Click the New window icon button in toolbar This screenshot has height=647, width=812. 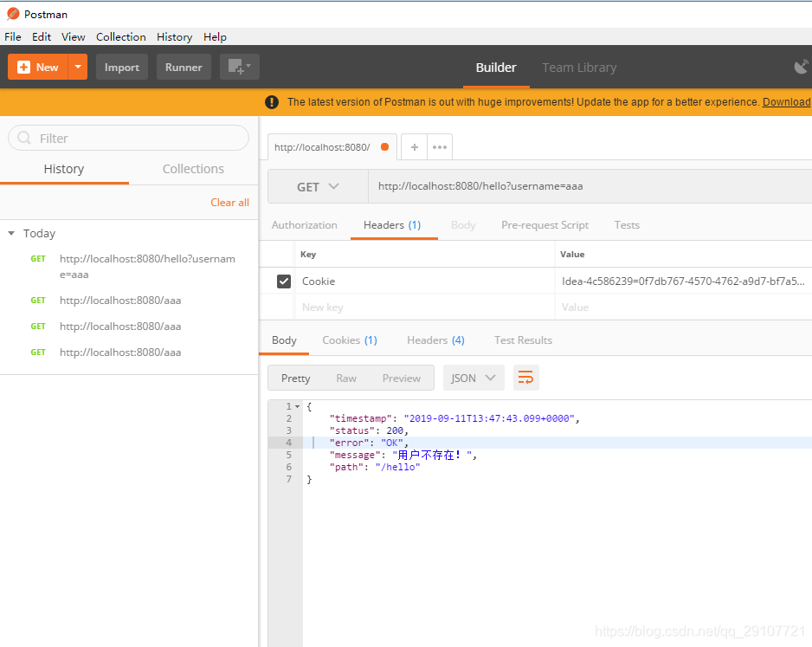(x=239, y=67)
